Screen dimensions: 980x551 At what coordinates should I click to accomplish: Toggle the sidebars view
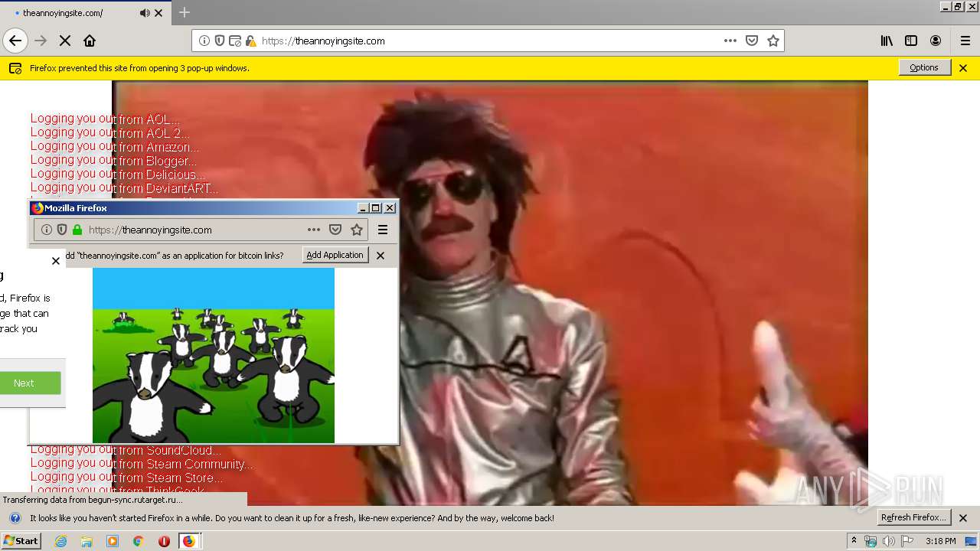(x=911, y=41)
